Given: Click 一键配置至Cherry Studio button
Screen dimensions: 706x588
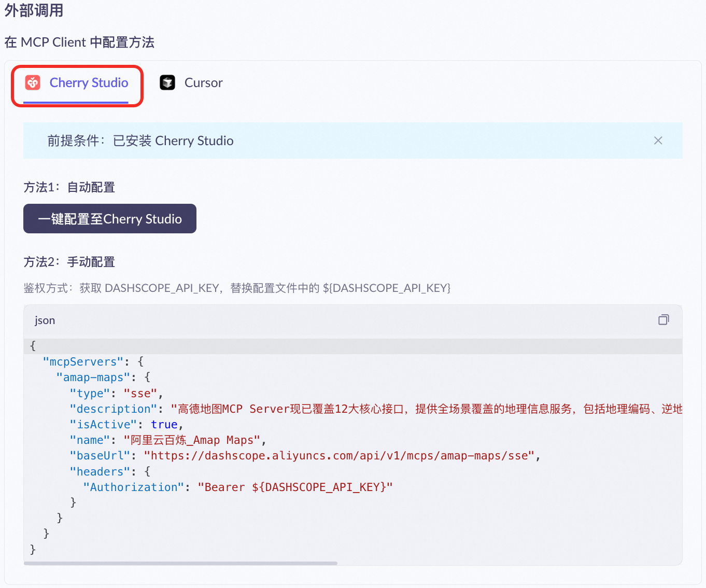Looking at the screenshot, I should (110, 219).
